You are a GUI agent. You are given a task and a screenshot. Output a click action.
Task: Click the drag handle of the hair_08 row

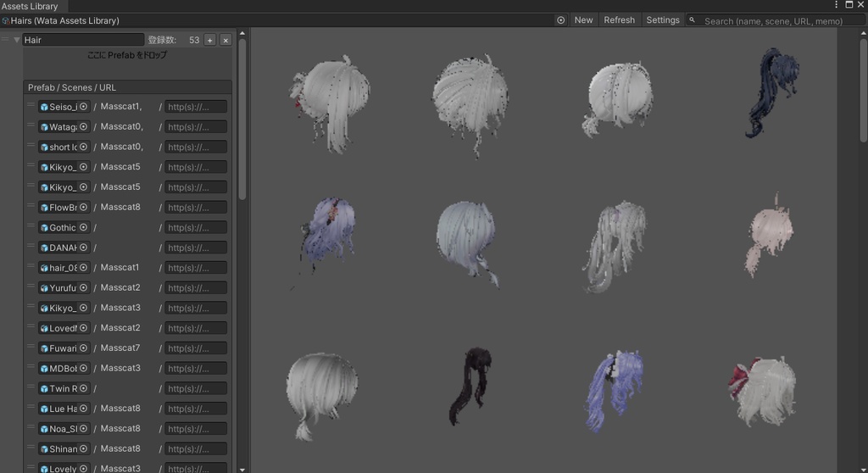[31, 267]
